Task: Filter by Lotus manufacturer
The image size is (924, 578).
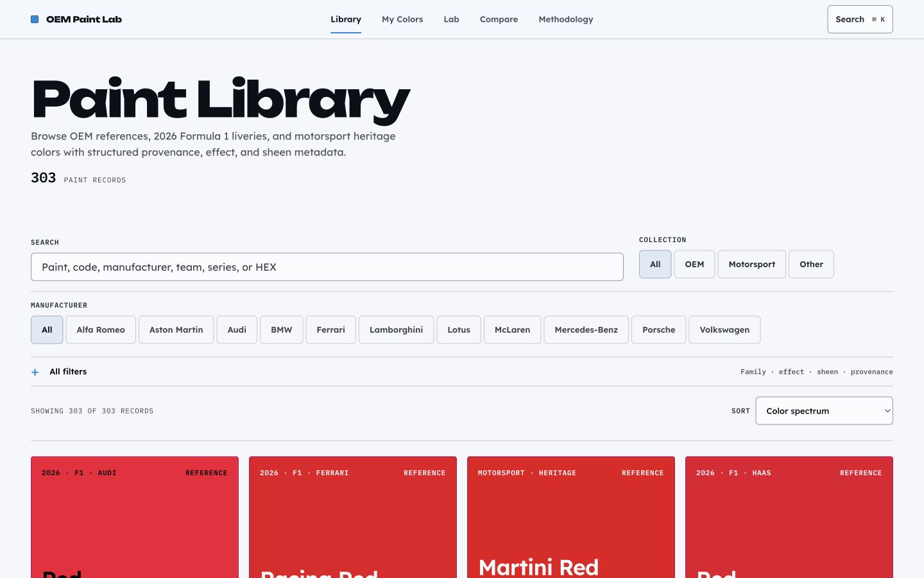Action: [x=459, y=329]
